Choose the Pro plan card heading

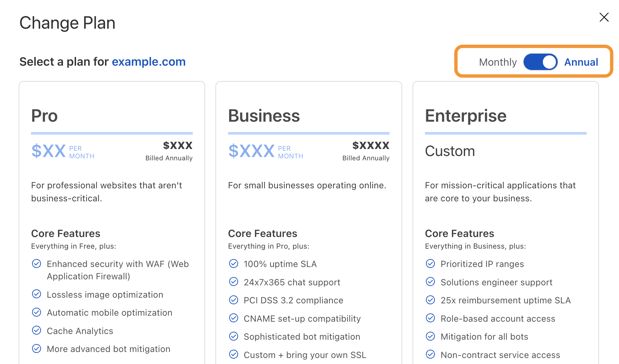[x=44, y=116]
